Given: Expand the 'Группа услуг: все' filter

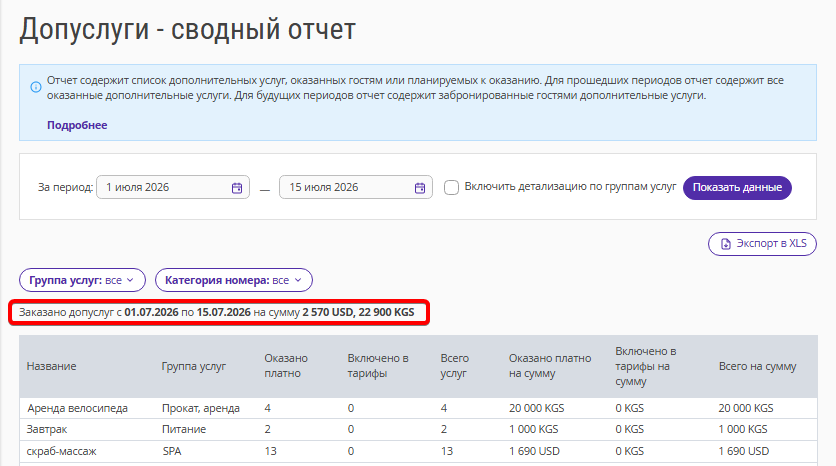Looking at the screenshot, I should click(82, 280).
